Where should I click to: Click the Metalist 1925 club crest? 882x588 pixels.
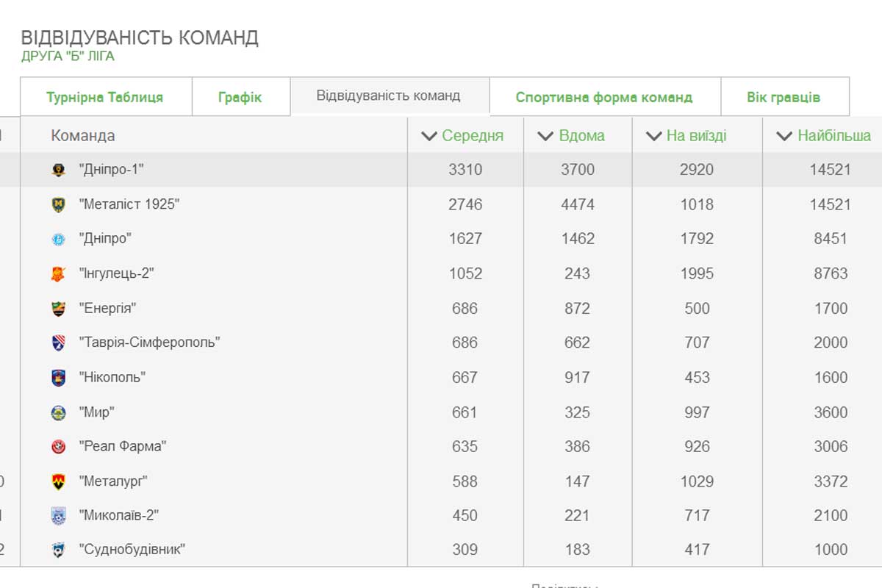tap(59, 204)
